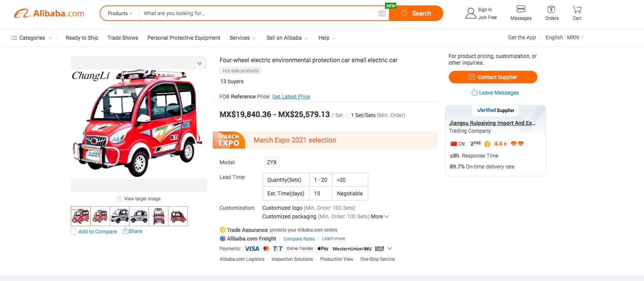Screen dimensions: 644x281
Task: Open the Trade Shows menu item
Action: tap(122, 38)
